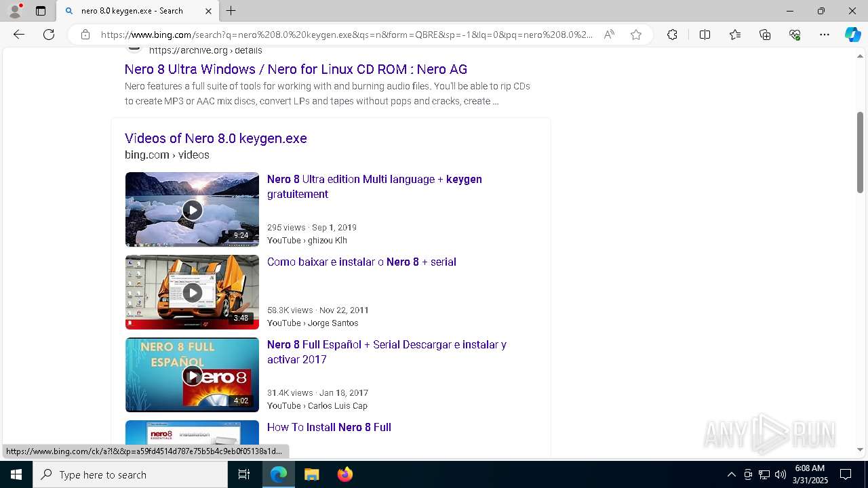Play the Nero 8 Full Español thumbnail
Viewport: 868px width, 488px height.
point(192,375)
